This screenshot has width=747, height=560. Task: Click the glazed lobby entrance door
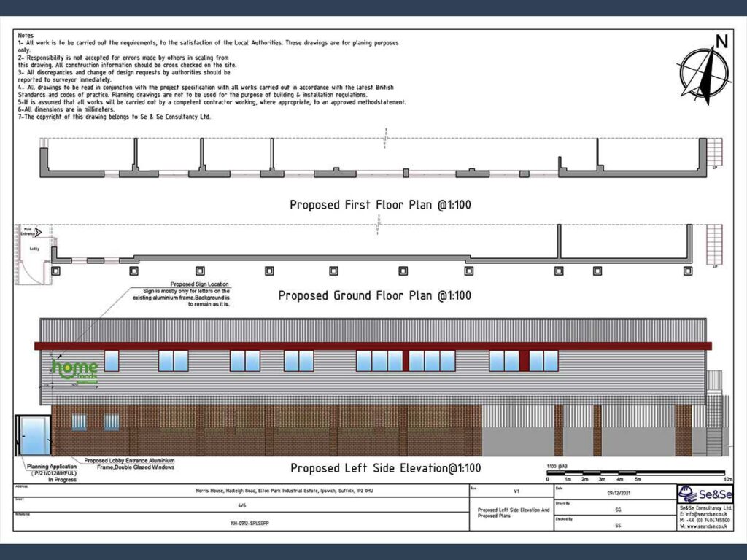click(x=32, y=435)
